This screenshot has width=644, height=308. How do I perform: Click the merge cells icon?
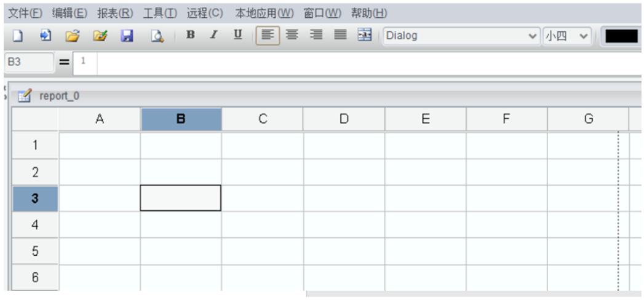(x=365, y=36)
